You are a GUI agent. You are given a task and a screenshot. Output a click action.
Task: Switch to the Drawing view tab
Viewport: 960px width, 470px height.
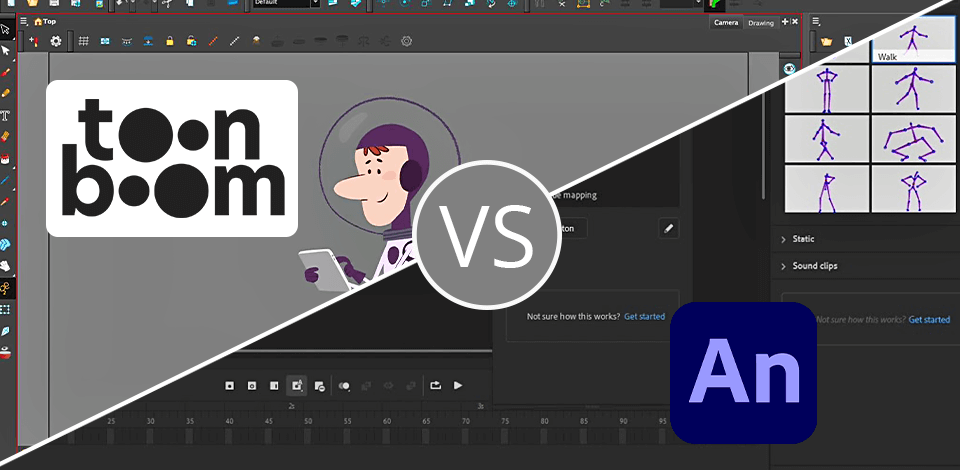pyautogui.click(x=760, y=23)
